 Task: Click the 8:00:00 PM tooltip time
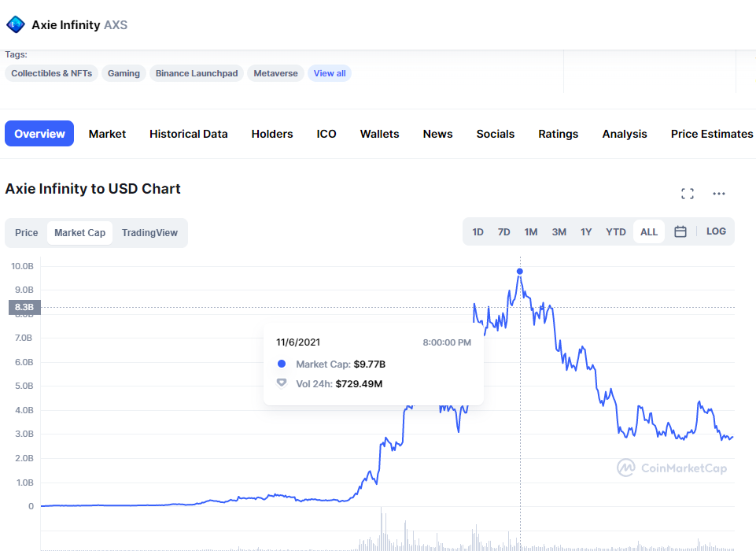pos(447,342)
